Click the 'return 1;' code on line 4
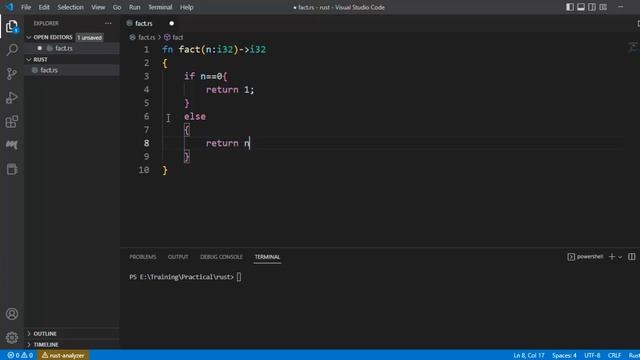The width and height of the screenshot is (640, 360). pyautogui.click(x=230, y=90)
